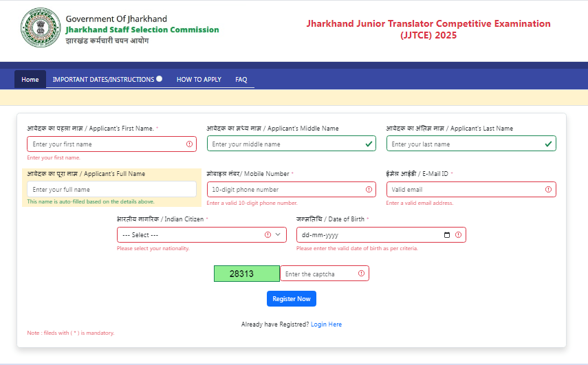Go to the HOW TO APPLY page
The height and width of the screenshot is (365, 588).
[x=199, y=80]
